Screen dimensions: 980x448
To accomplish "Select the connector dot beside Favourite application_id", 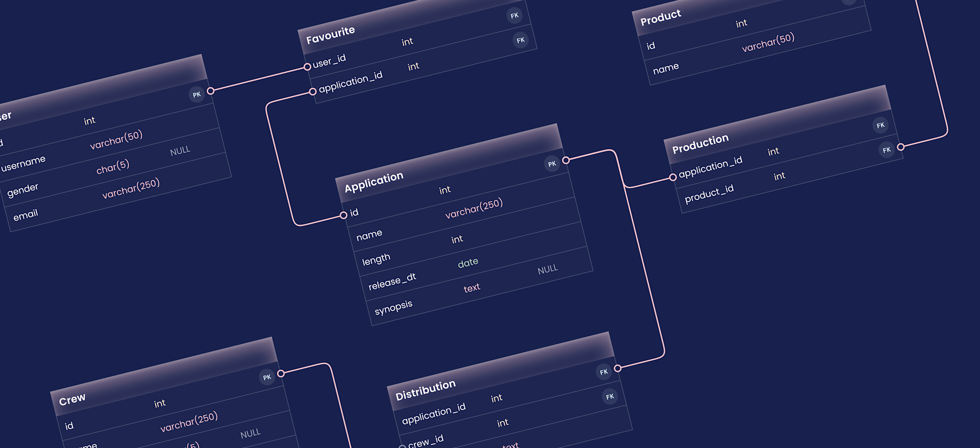I will pyautogui.click(x=313, y=92).
